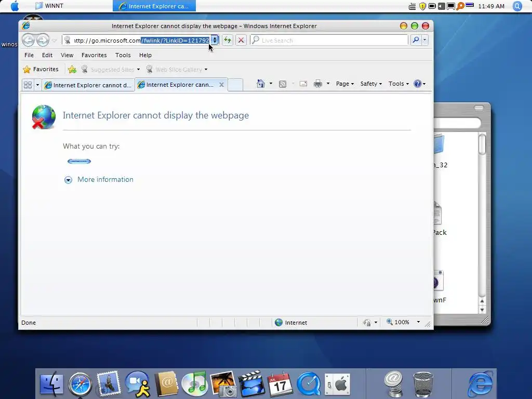Screen dimensions: 532x399
Task: Open the View menu
Action: [x=67, y=55]
